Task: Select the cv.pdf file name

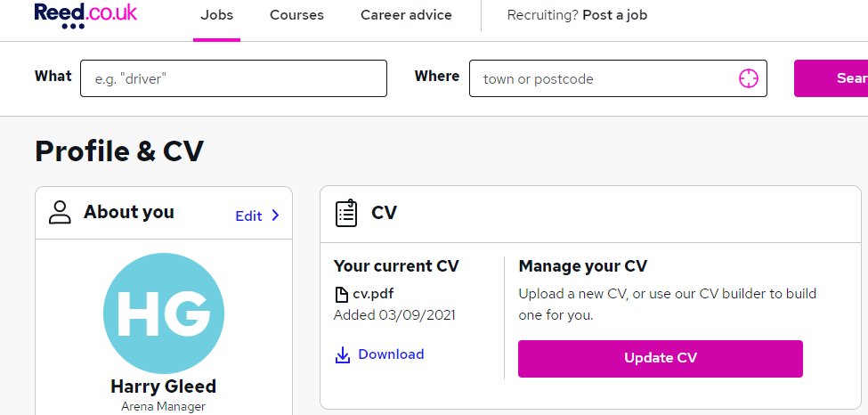Action: point(371,295)
